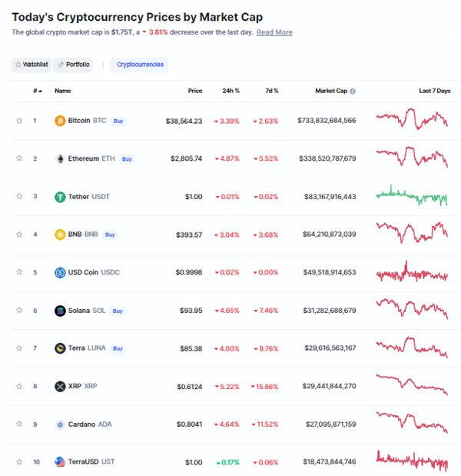The height and width of the screenshot is (476, 461).
Task: Click the Tether green logo icon
Action: (60, 197)
